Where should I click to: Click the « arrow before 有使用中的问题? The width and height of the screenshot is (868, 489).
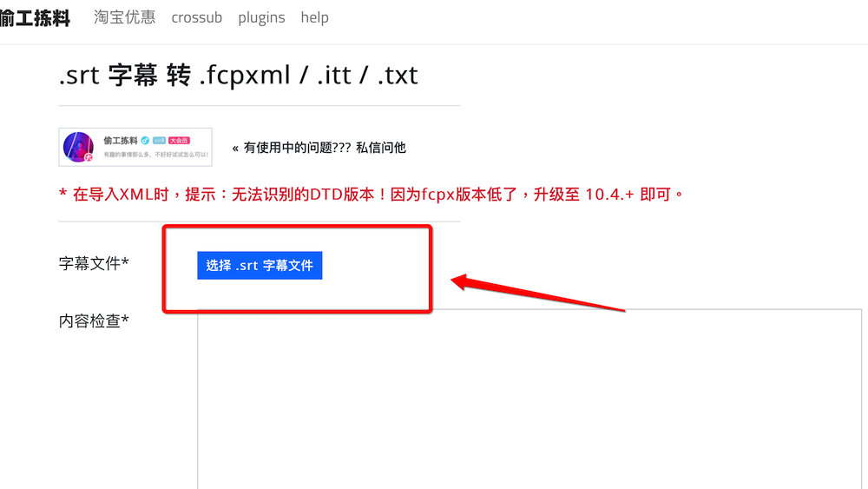click(235, 148)
